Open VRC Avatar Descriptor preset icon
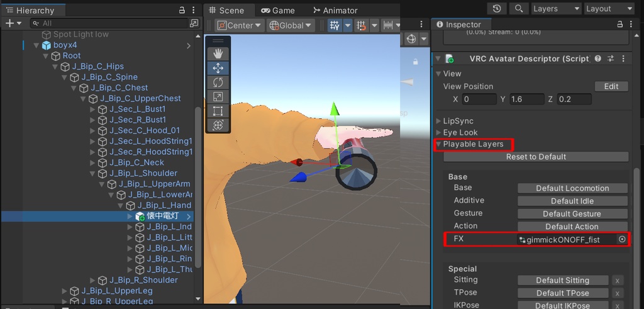 611,59
